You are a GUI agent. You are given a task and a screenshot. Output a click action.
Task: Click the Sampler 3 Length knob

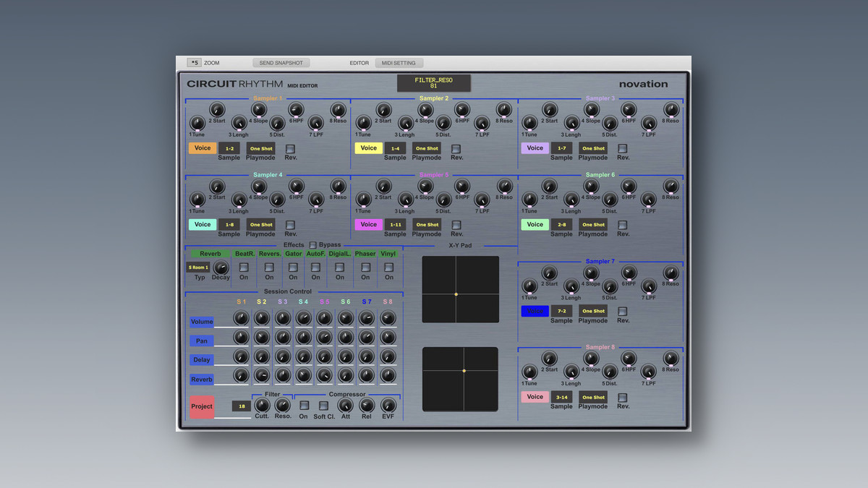pos(572,122)
